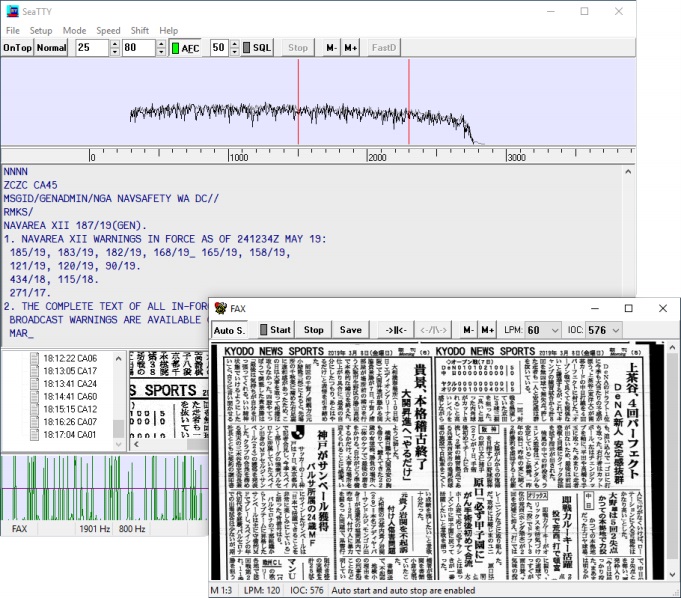Click the FastD button
Viewport: 681px width, 598px height.
click(384, 48)
